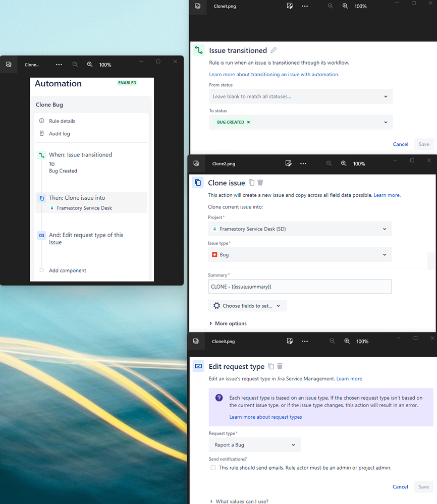The height and width of the screenshot is (504, 437).
Task: Zoom in on left Clone window
Action: point(90,65)
